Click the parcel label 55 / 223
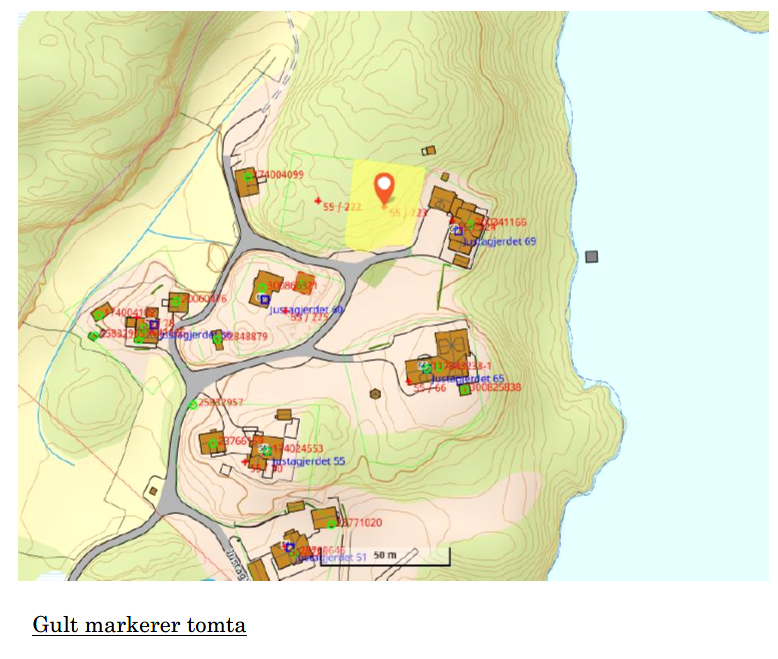 408,213
